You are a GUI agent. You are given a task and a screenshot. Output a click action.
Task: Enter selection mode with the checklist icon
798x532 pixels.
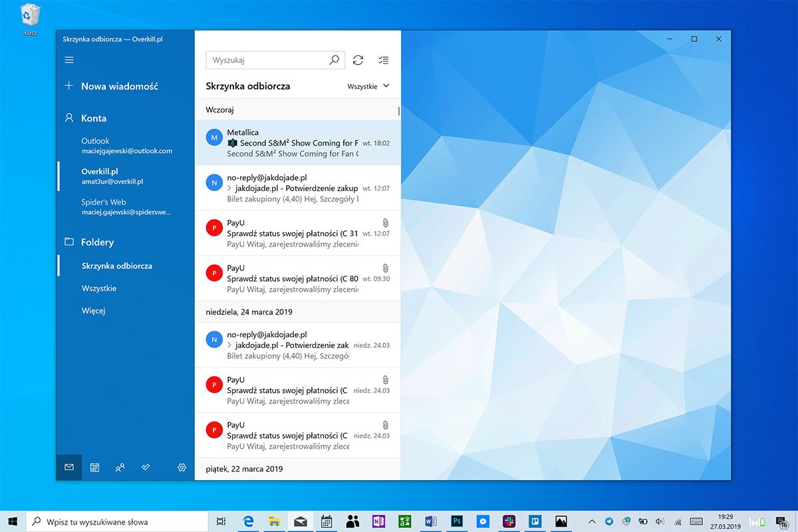point(383,60)
